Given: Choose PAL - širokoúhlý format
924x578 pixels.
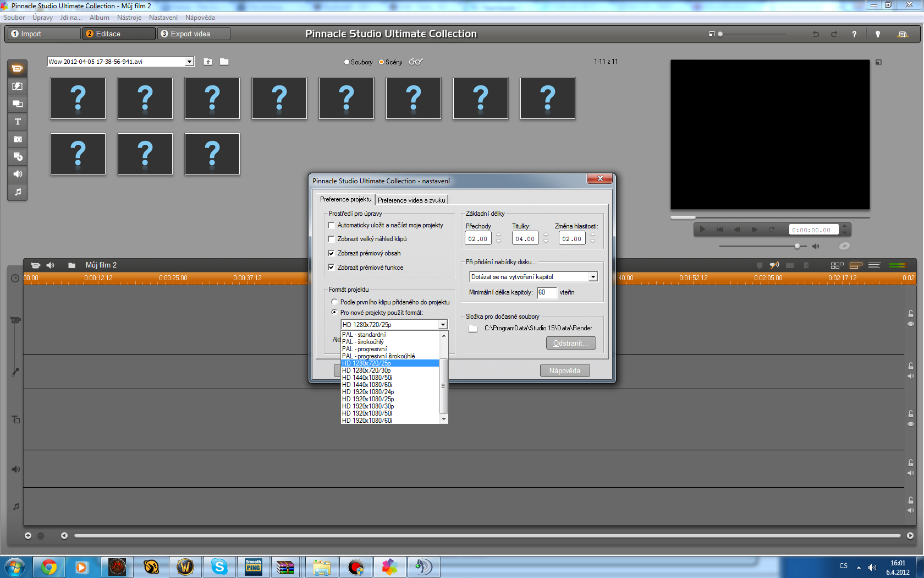Looking at the screenshot, I should [x=390, y=342].
